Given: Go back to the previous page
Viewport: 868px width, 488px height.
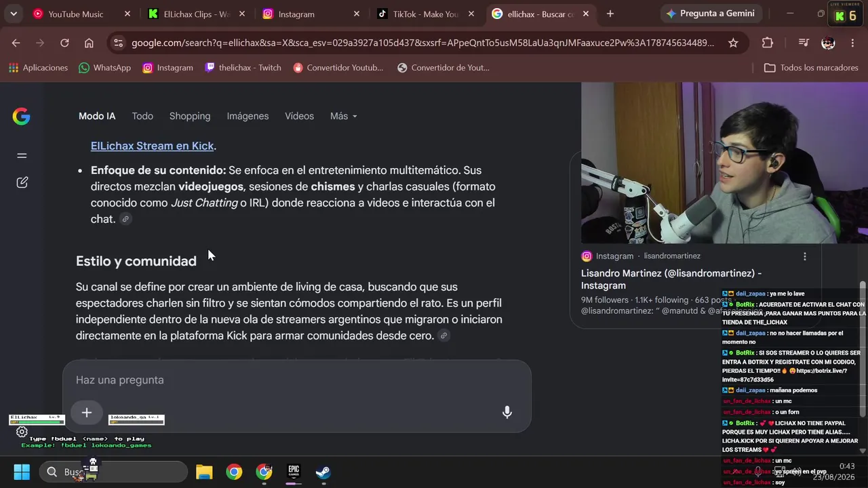Looking at the screenshot, I should (16, 43).
